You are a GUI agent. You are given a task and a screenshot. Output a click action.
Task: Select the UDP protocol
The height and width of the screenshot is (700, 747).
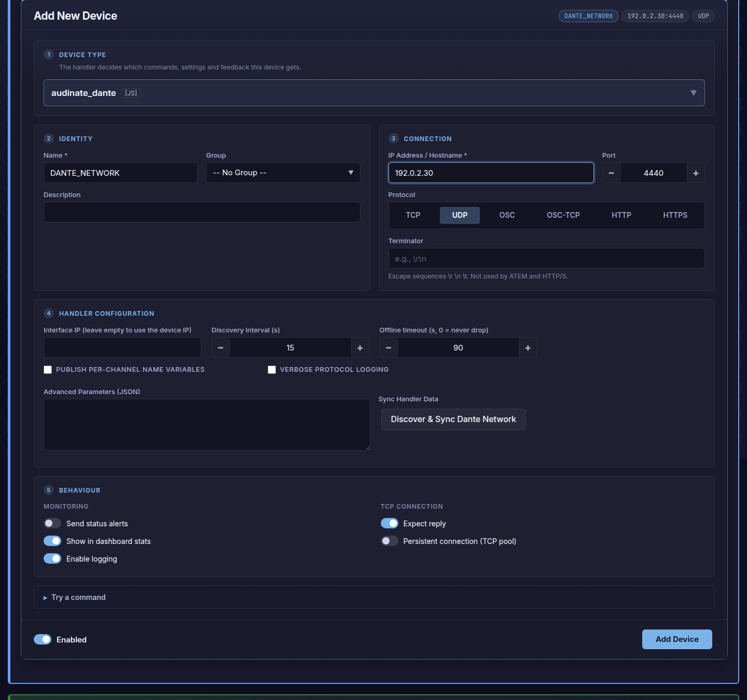[460, 215]
